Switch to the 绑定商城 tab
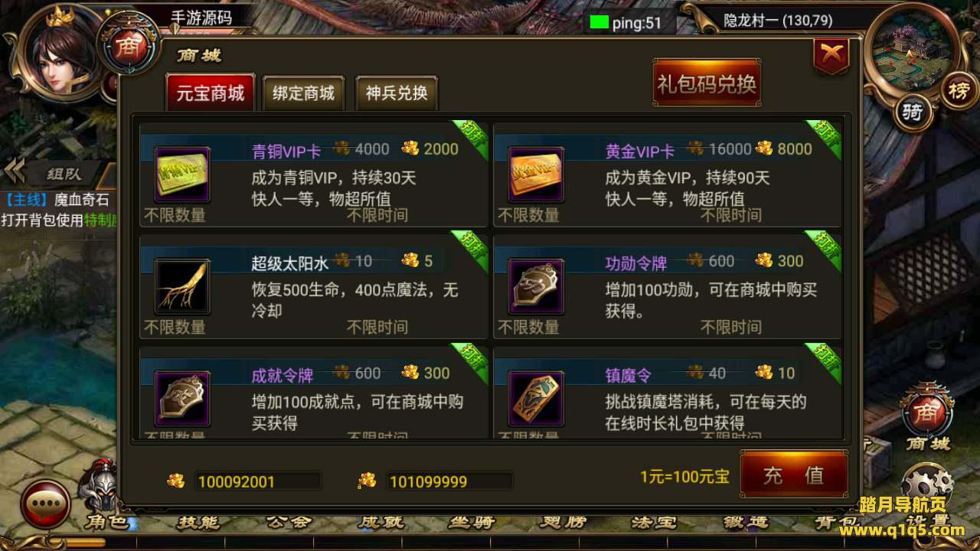980x551 pixels. click(x=304, y=94)
